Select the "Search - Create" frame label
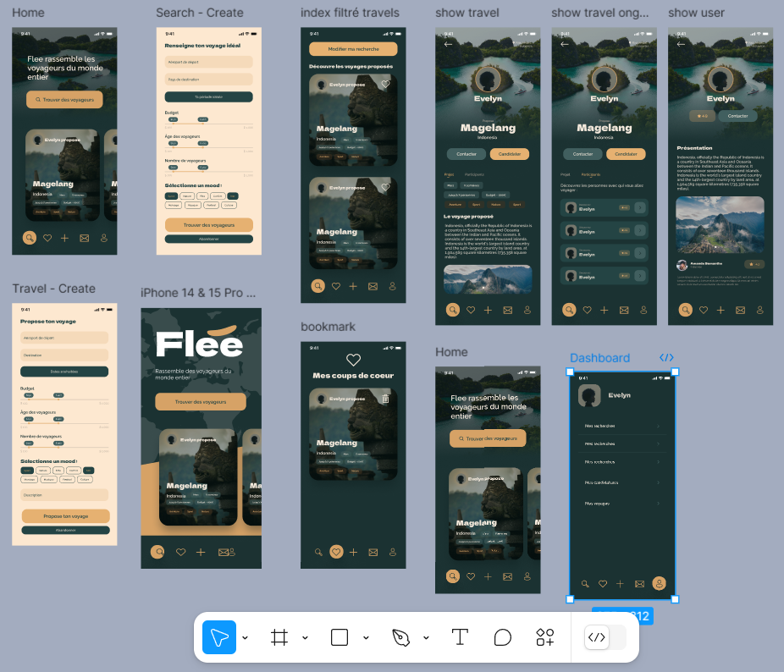784x672 pixels. 200,13
